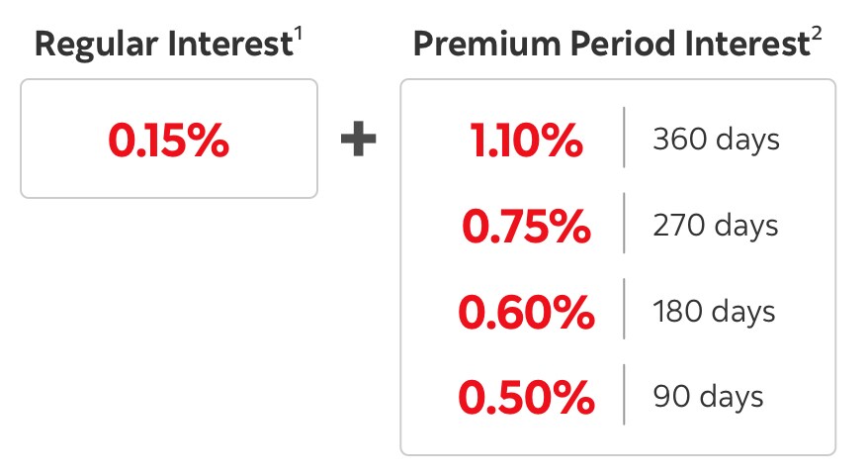Click the vertical divider beside 270 days

(x=624, y=224)
